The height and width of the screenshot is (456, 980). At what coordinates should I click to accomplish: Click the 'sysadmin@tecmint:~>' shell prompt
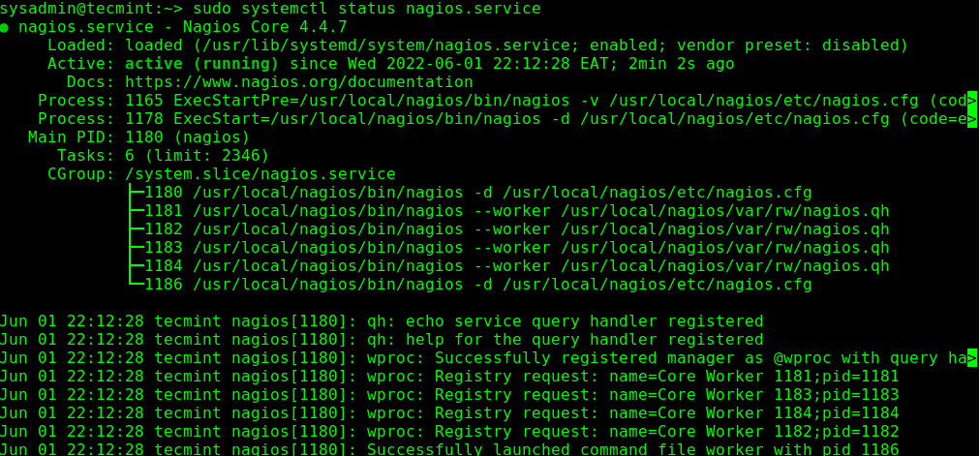92,9
